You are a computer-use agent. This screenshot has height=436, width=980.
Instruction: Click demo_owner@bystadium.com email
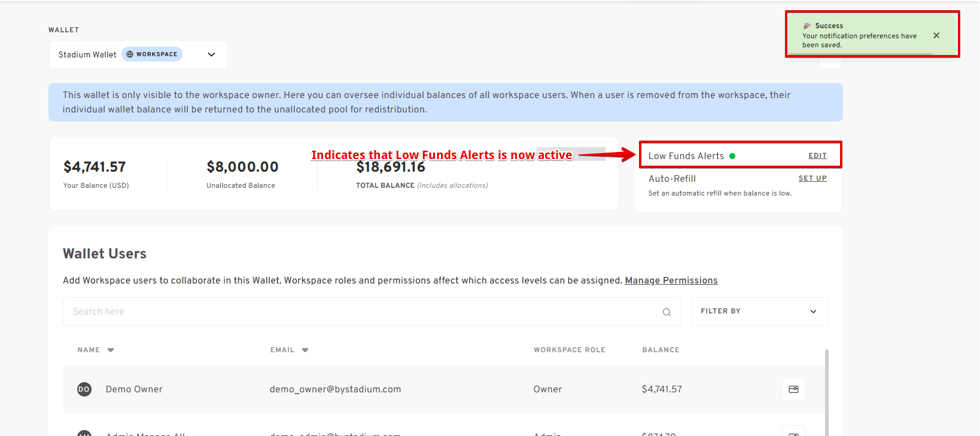[x=335, y=389]
